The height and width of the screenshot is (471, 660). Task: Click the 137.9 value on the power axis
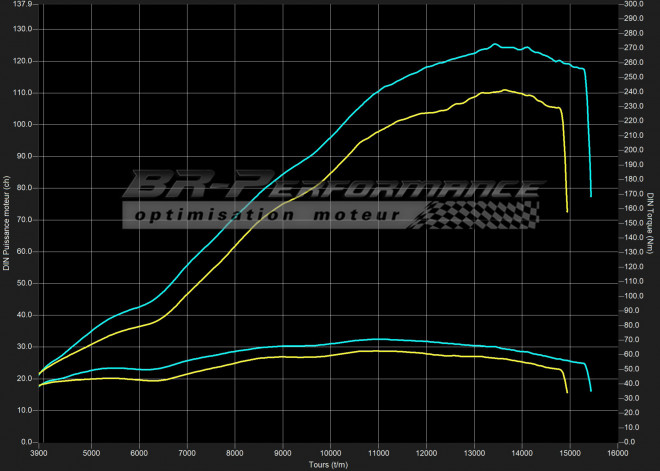click(x=22, y=5)
